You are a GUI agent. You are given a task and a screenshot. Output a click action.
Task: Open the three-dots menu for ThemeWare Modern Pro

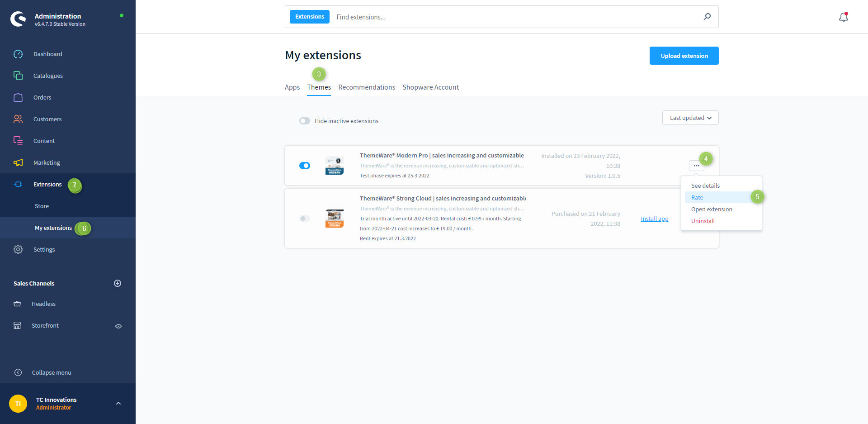(x=697, y=166)
